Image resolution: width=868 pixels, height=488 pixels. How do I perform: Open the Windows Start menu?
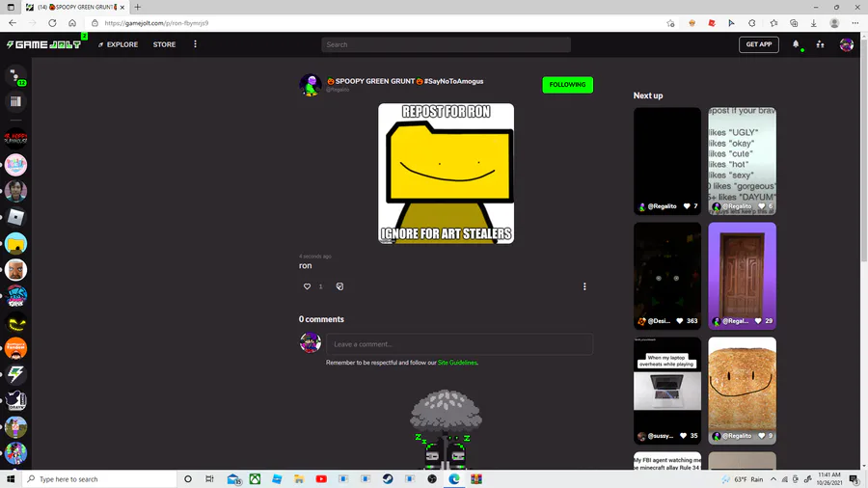(x=11, y=479)
